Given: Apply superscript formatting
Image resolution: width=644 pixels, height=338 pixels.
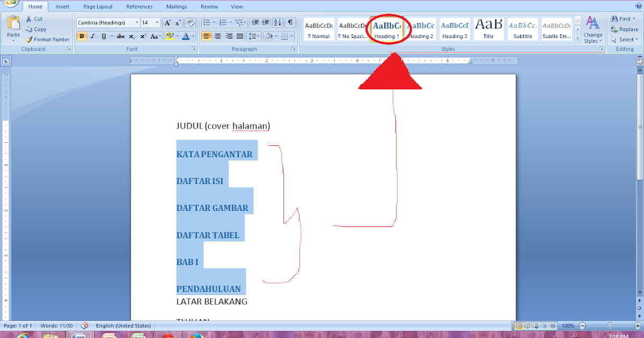Looking at the screenshot, I should (143, 36).
